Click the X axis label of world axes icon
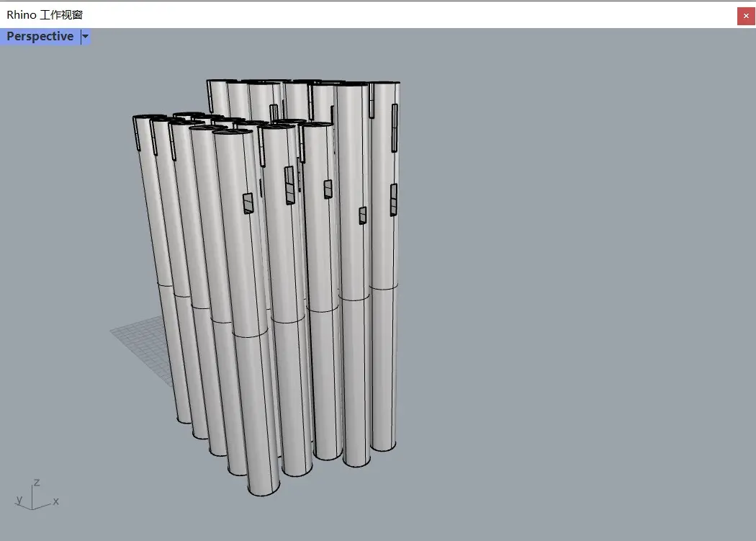756x541 pixels. click(x=55, y=501)
